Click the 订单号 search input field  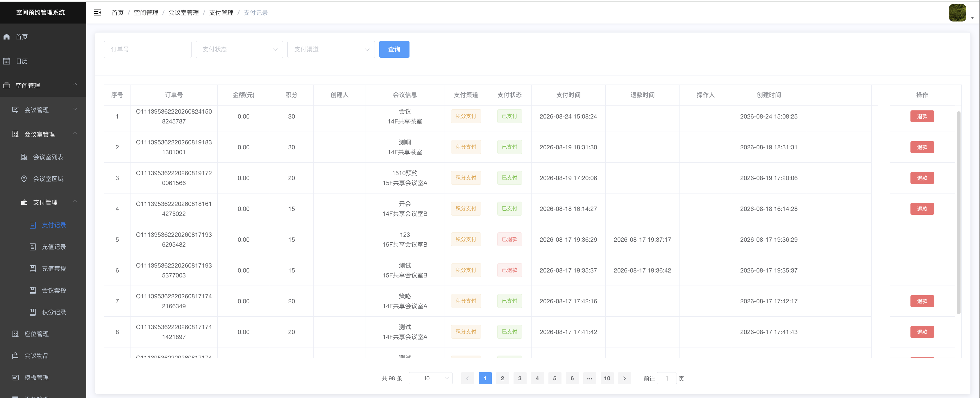pos(148,49)
